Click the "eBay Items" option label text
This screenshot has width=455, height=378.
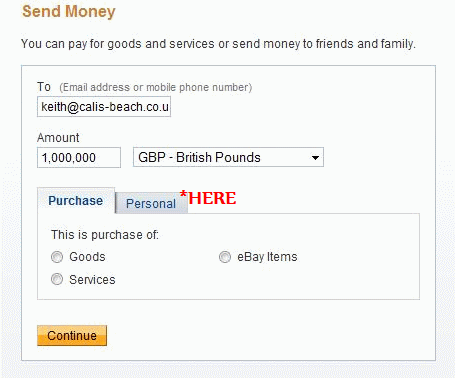267,257
